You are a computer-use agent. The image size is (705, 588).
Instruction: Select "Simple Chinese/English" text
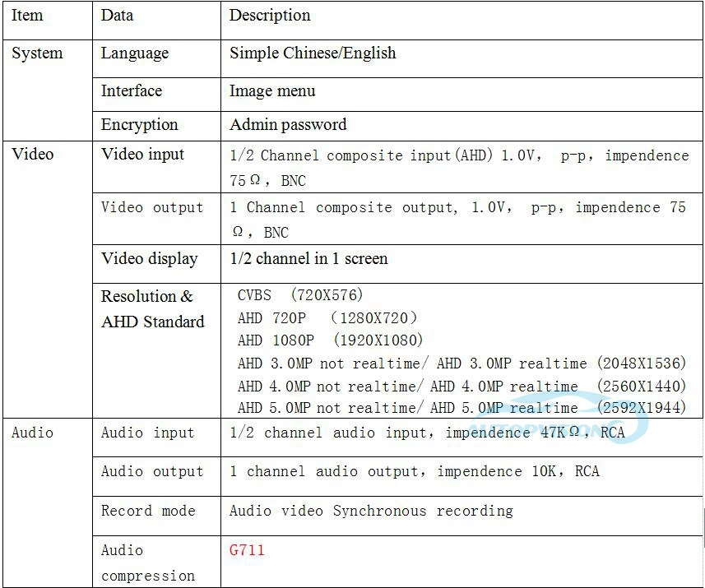click(x=314, y=53)
